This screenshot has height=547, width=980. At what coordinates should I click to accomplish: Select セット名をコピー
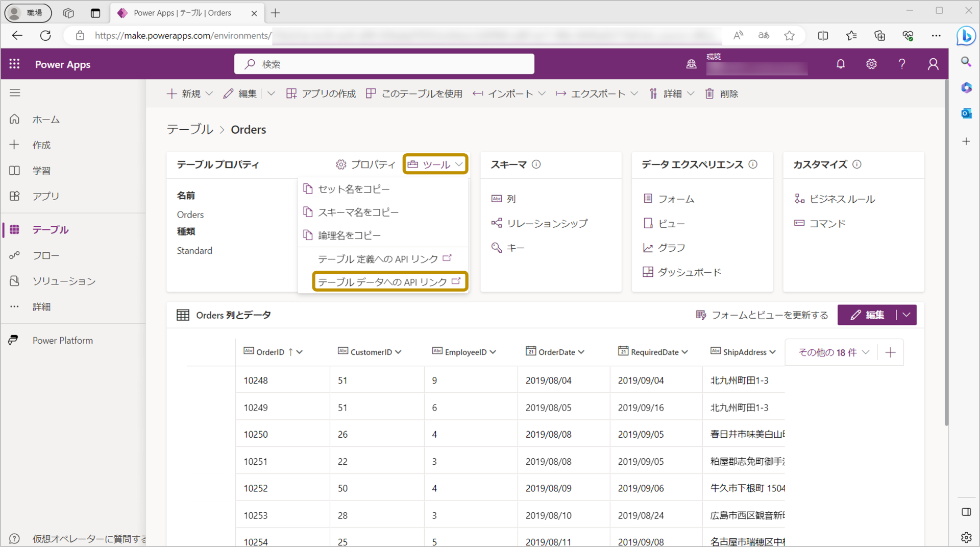click(x=383, y=189)
